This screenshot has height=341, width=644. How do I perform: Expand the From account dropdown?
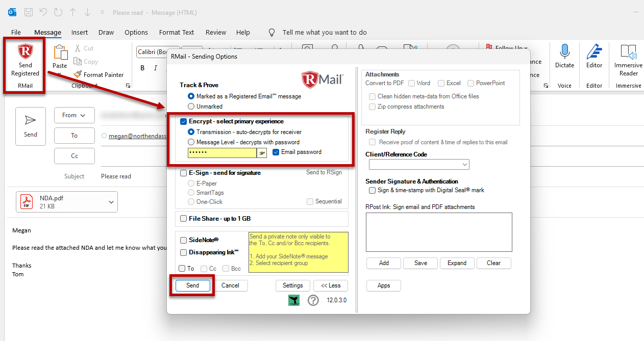(x=74, y=115)
